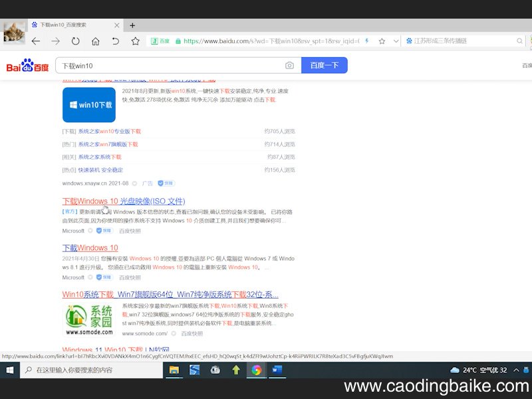Click the 广告 ad label
Viewport: 532px width, 399px height.
[147, 184]
